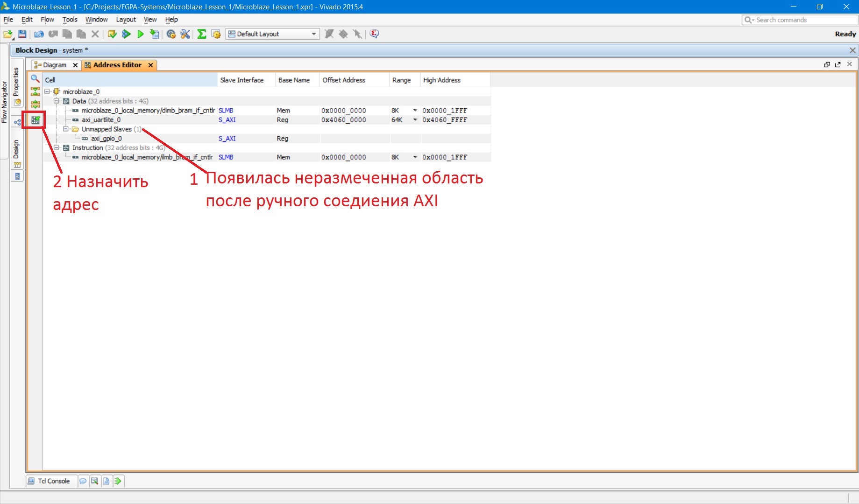Open Project Settings gear icon
The width and height of the screenshot is (859, 504).
click(x=171, y=34)
